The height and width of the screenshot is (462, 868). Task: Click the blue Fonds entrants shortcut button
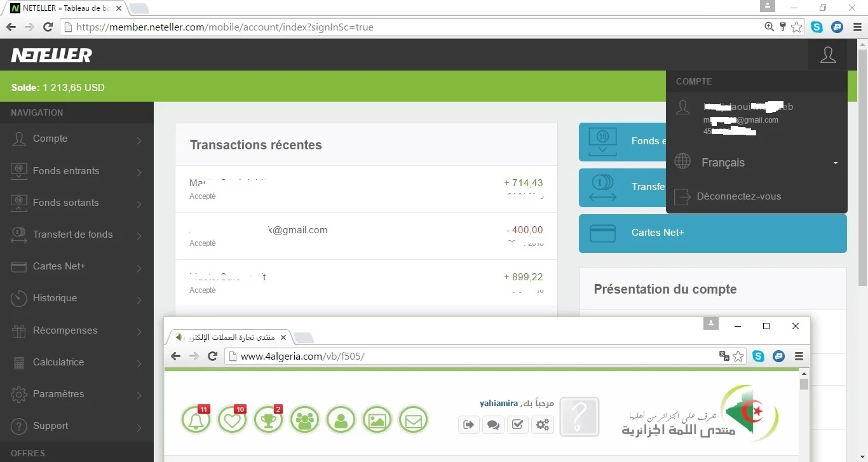(x=622, y=142)
